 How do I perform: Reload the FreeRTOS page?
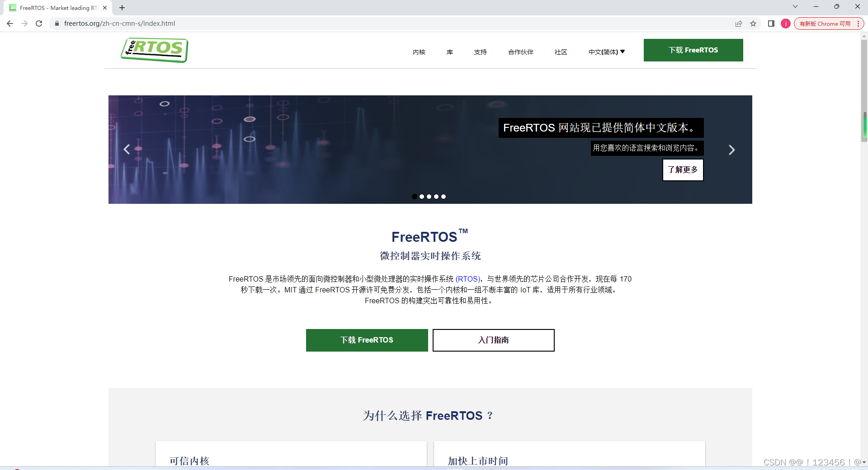(x=39, y=23)
